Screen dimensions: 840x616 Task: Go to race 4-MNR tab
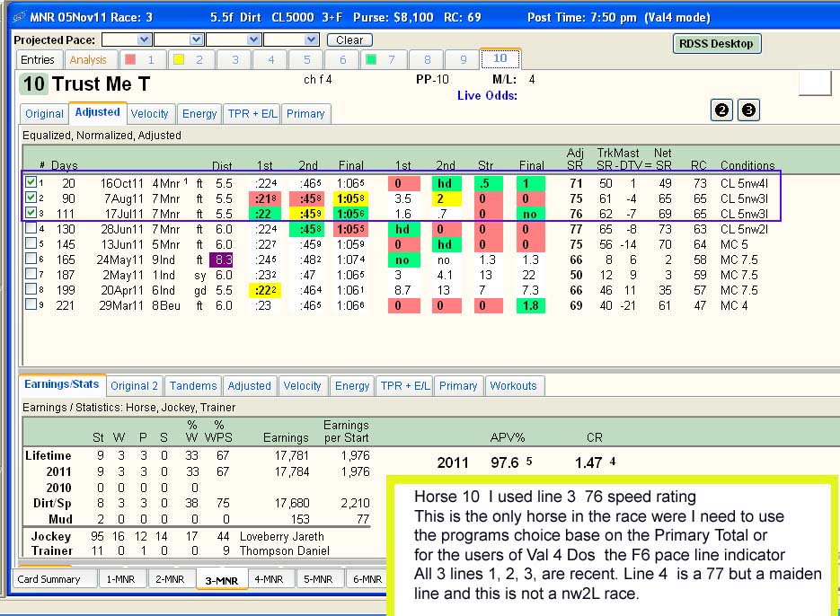[x=269, y=579]
